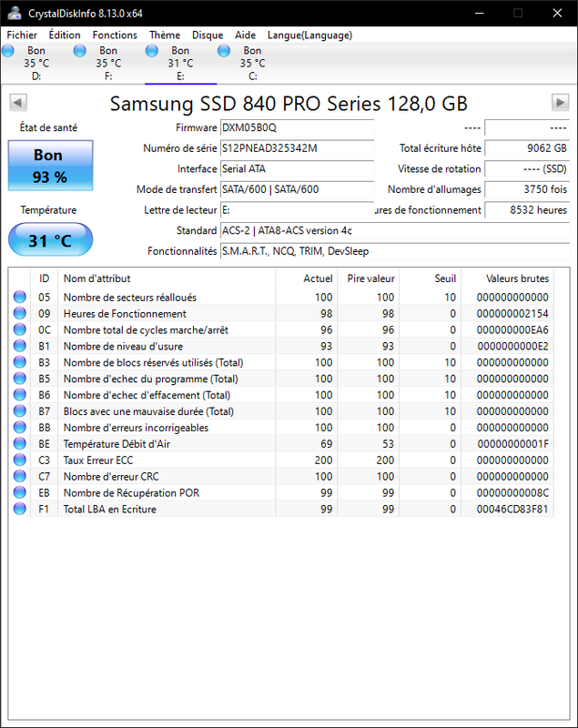
Task: Click blue health orb of drive D:
Action: pyautogui.click(x=8, y=50)
